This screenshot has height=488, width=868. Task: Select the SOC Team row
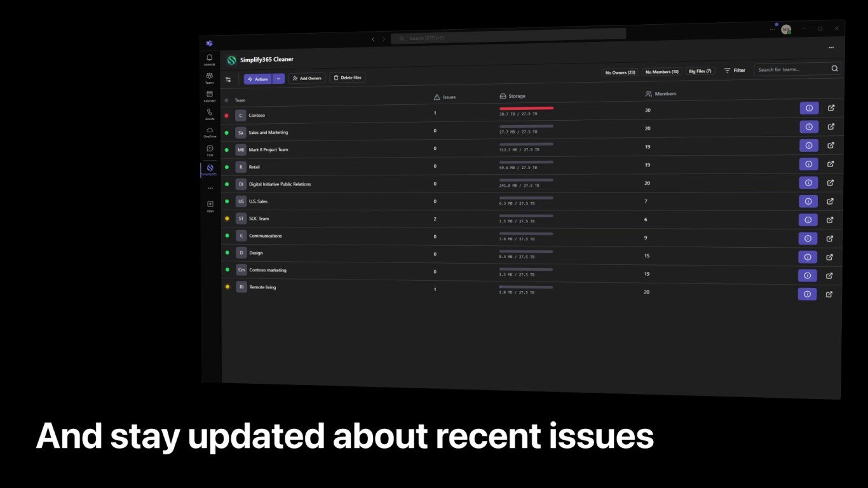(x=531, y=219)
